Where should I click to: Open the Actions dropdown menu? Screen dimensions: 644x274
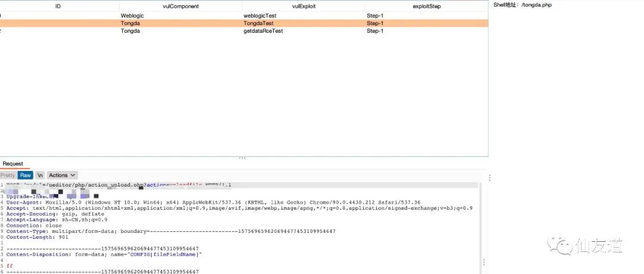coord(62,175)
